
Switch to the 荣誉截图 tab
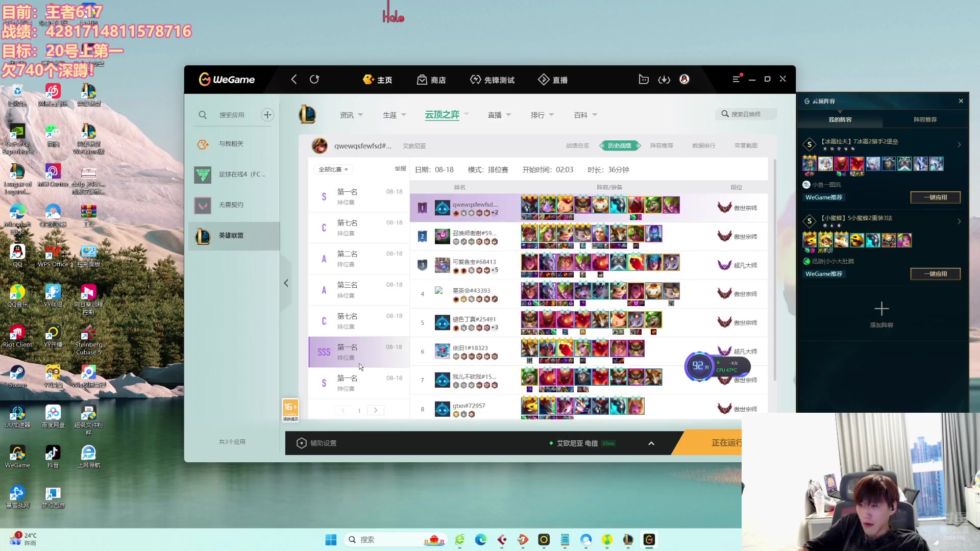pos(746,146)
